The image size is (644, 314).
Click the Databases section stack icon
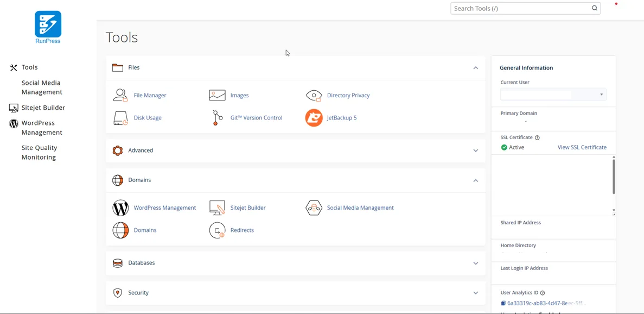[118, 263]
